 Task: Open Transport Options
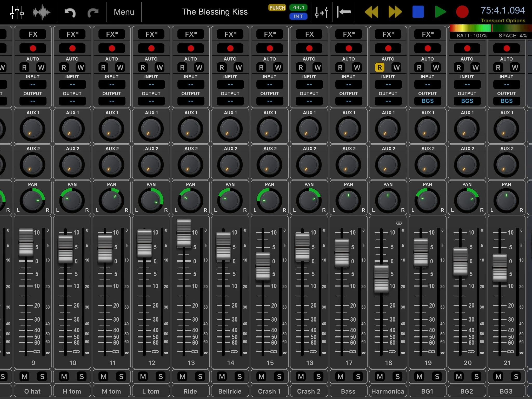click(x=503, y=21)
